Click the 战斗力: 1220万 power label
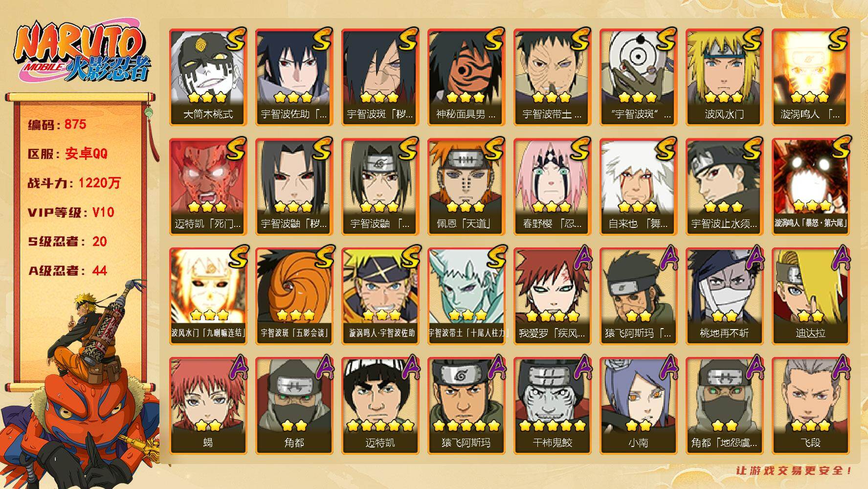Image resolution: width=868 pixels, height=489 pixels. tap(74, 183)
